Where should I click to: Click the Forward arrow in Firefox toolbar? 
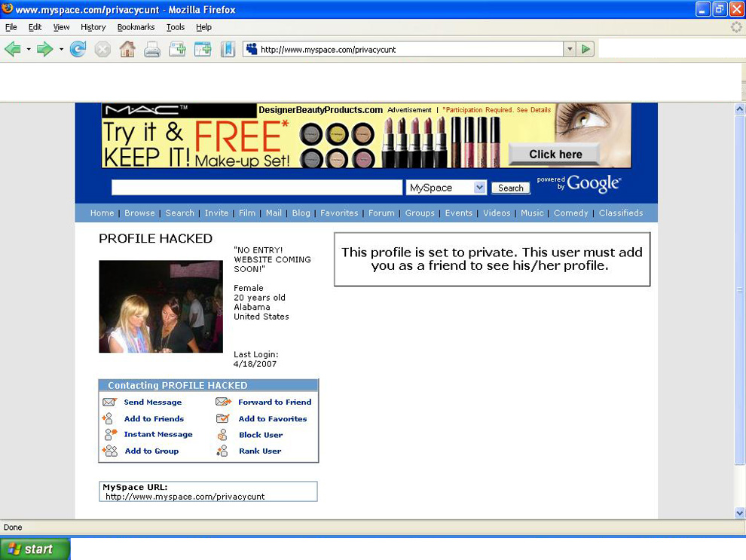(44, 49)
